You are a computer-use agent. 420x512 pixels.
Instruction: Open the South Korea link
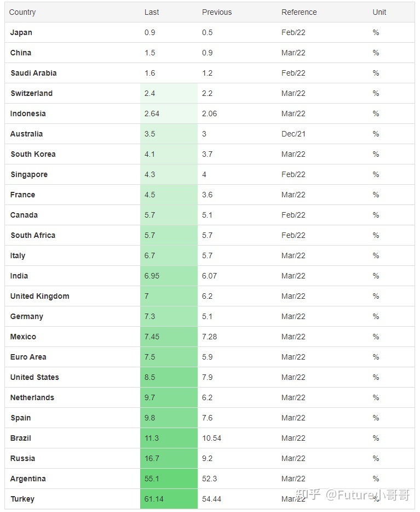point(33,154)
